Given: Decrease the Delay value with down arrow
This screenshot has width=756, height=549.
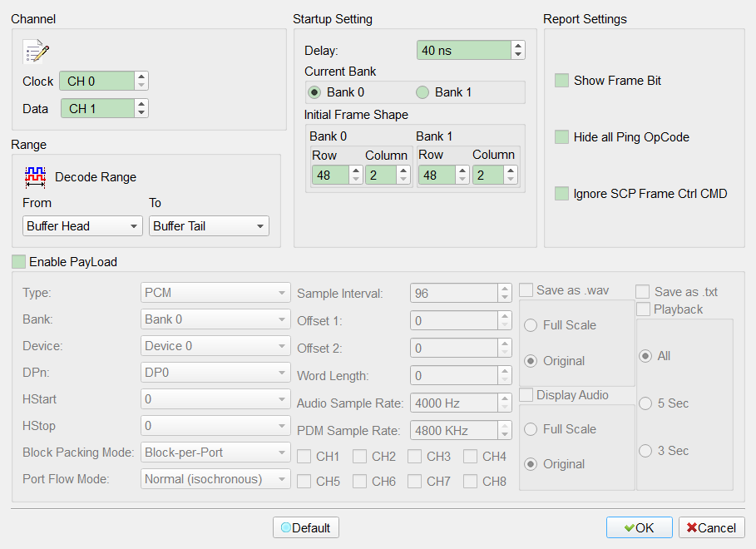Looking at the screenshot, I should pyautogui.click(x=518, y=55).
